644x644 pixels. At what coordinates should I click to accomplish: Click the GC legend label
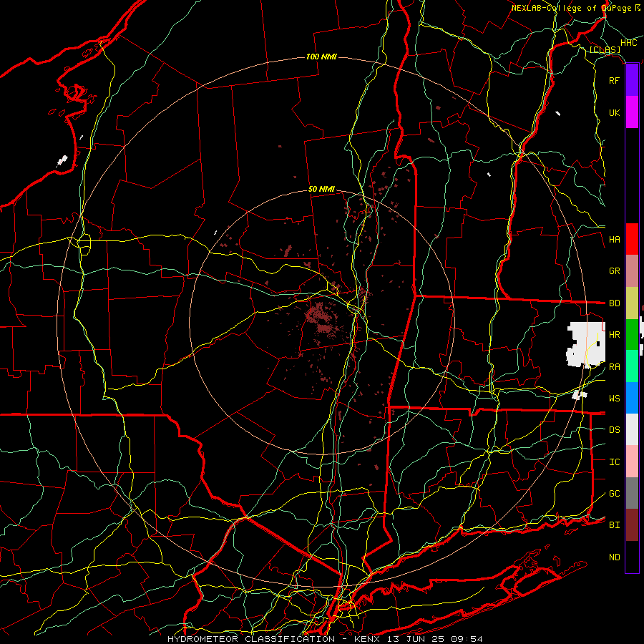coord(615,494)
